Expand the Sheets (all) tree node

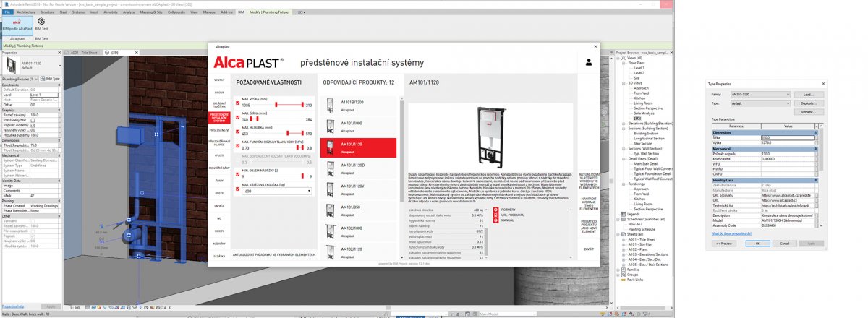(x=619, y=235)
